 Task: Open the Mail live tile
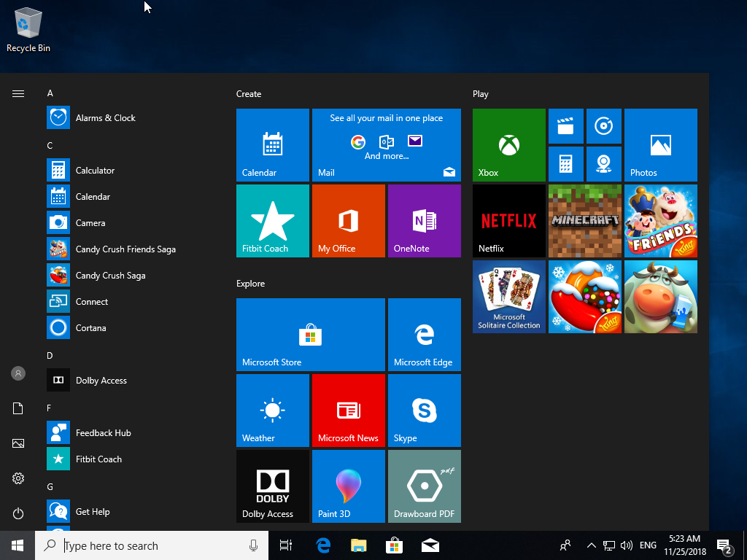coord(386,144)
